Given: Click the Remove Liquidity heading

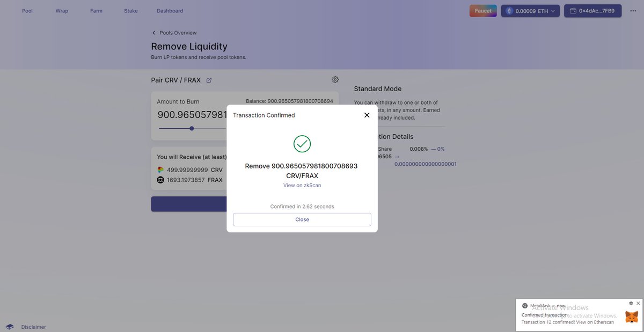Looking at the screenshot, I should pyautogui.click(x=189, y=47).
